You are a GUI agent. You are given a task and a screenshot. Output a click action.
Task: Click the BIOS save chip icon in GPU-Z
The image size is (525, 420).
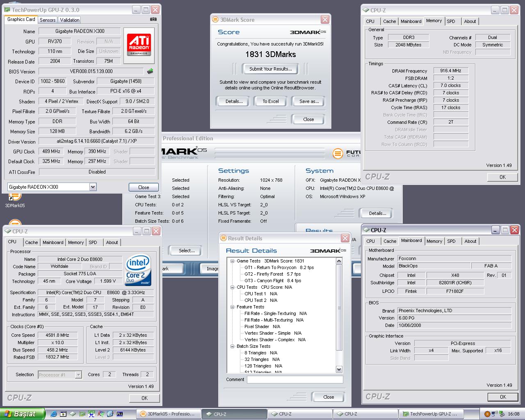click(x=150, y=71)
